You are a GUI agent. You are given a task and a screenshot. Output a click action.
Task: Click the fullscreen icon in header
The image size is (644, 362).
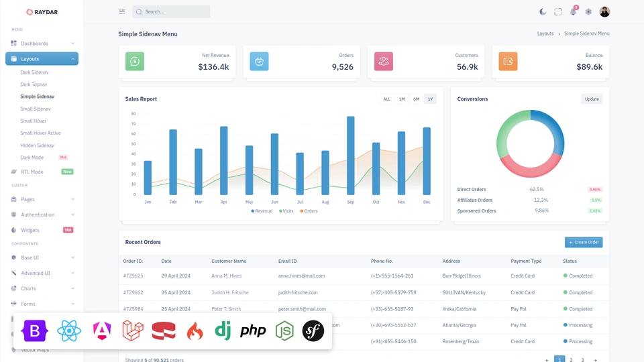pyautogui.click(x=558, y=12)
